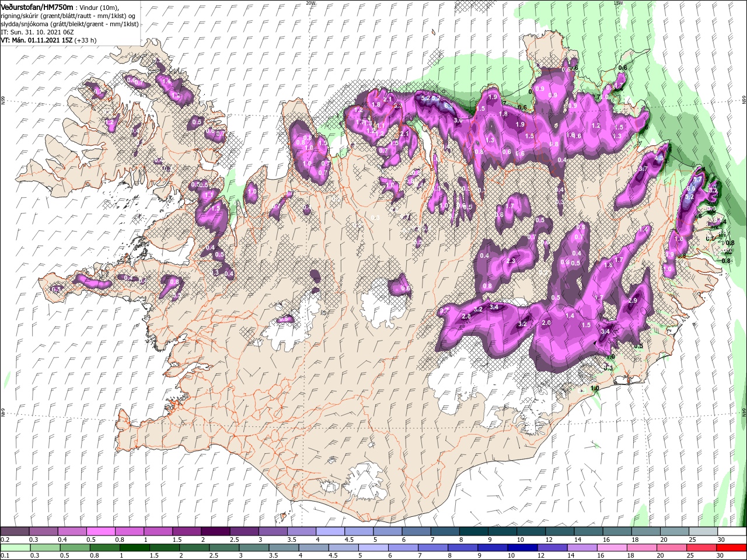Pick the pale lavender 5–6 rain scale swatch

pos(372,548)
